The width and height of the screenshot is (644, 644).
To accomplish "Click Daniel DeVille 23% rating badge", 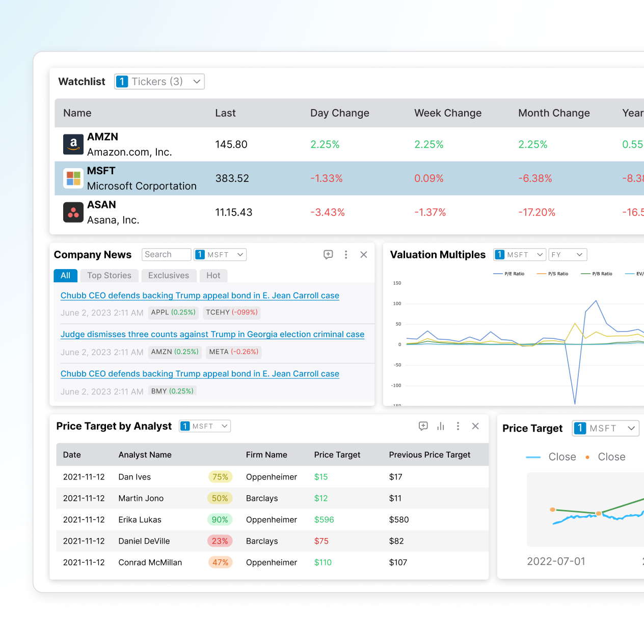I will (x=220, y=541).
